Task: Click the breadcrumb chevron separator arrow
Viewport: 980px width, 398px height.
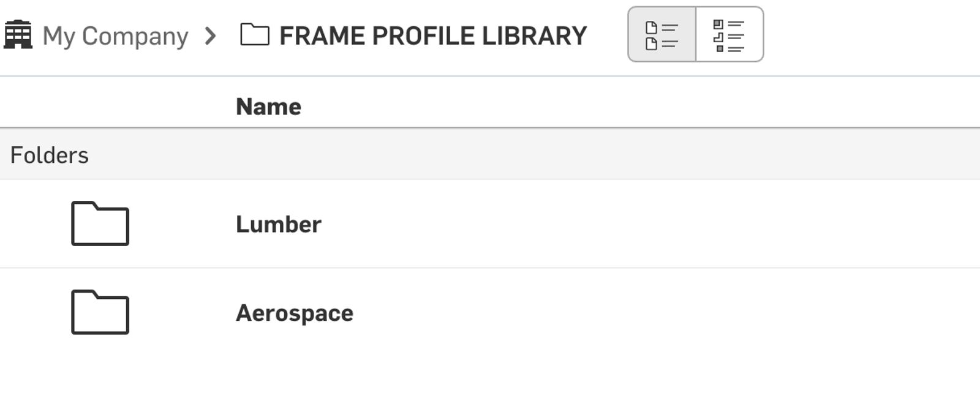Action: click(211, 36)
